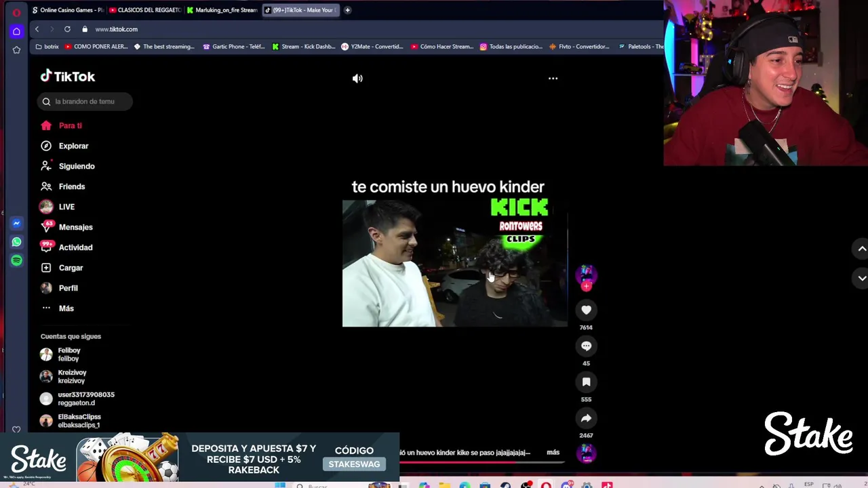
Task: Like the video with heart icon
Action: (586, 310)
